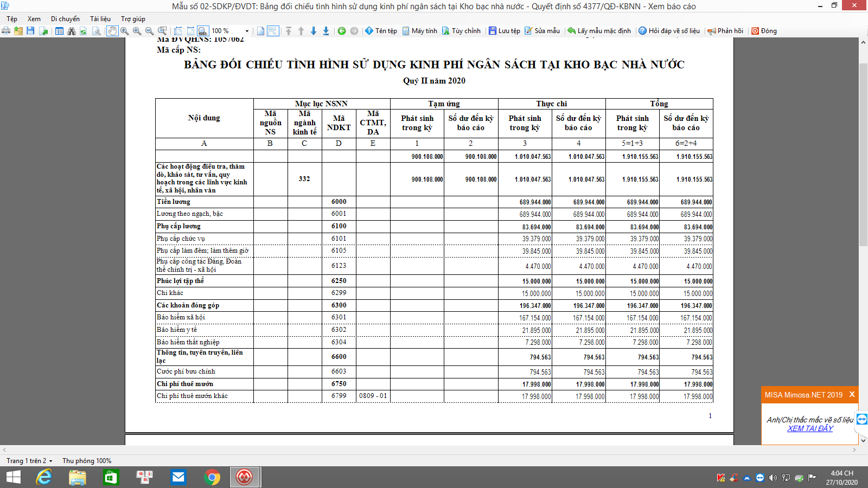Click the open-folder toolbar icon
Screen dimensions: 868x488
coord(18,31)
